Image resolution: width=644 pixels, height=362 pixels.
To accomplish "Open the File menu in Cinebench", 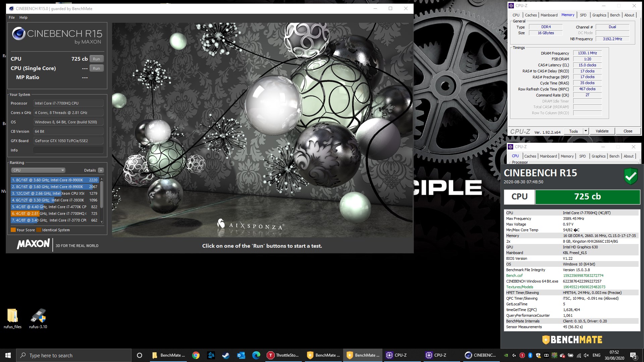I will [x=12, y=17].
